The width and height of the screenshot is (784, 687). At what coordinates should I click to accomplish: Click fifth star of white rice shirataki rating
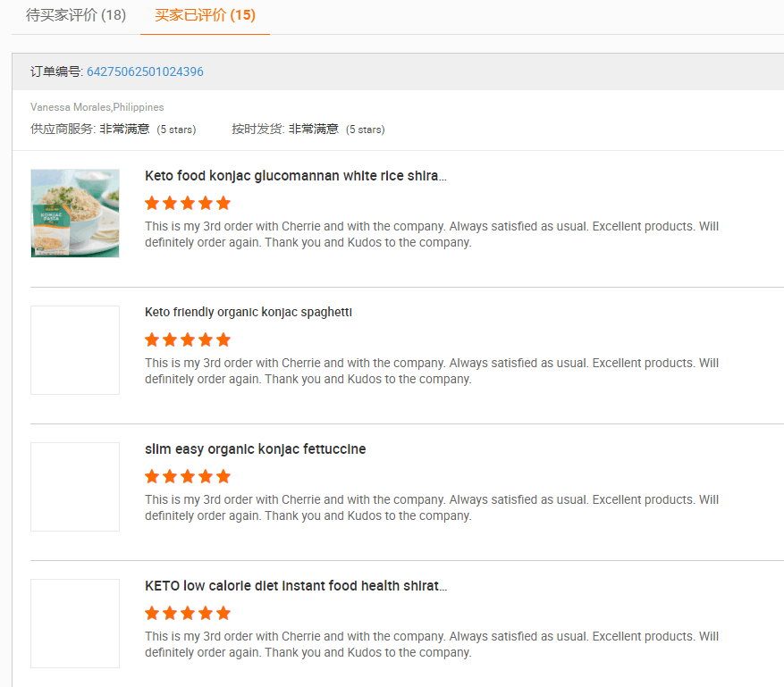point(223,203)
